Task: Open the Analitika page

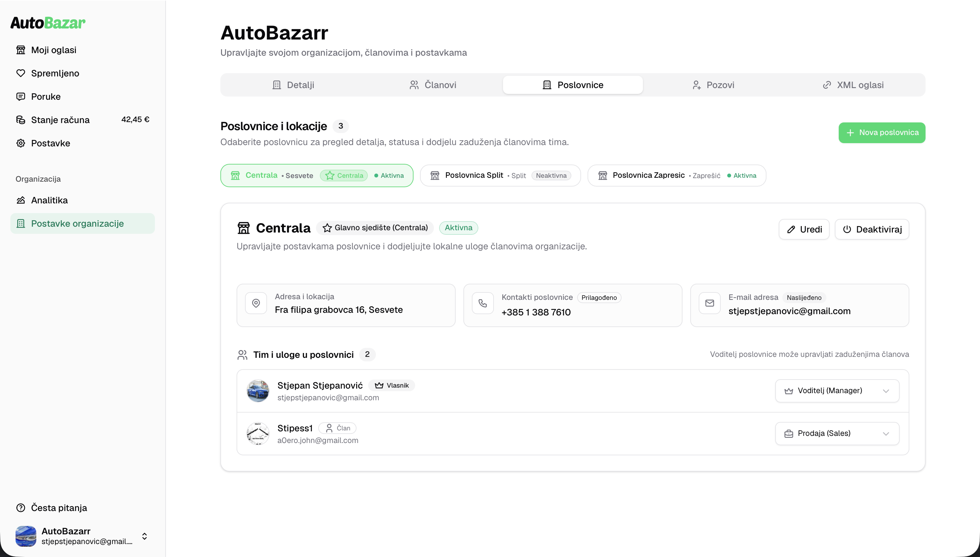Action: point(83,200)
